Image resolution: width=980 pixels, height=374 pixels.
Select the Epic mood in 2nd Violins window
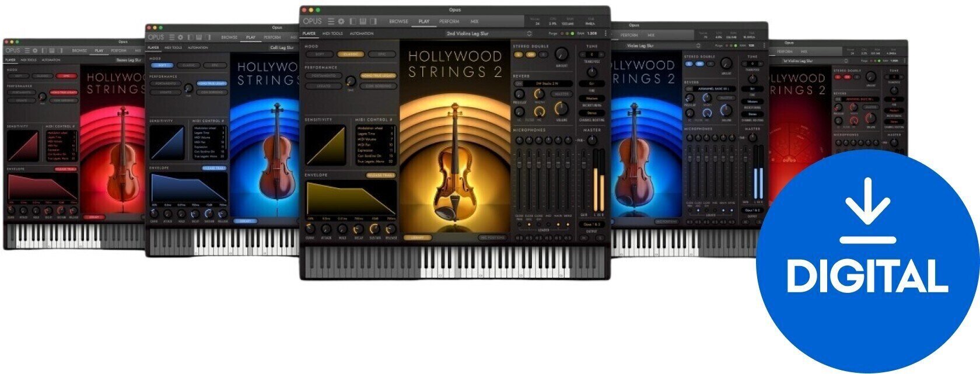[382, 54]
